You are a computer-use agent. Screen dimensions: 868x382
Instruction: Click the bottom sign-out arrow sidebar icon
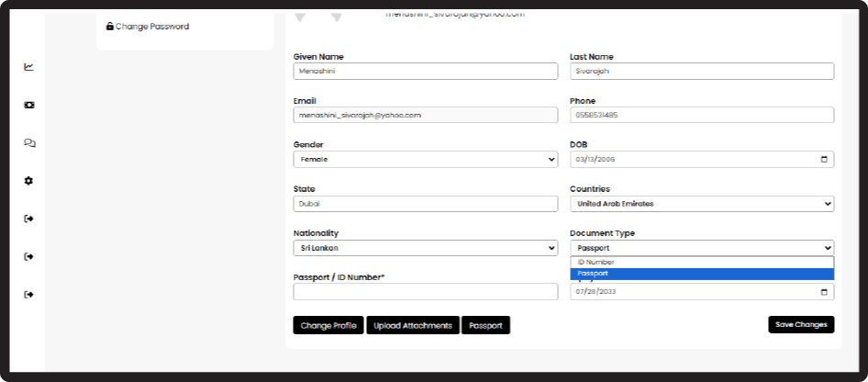click(x=29, y=295)
